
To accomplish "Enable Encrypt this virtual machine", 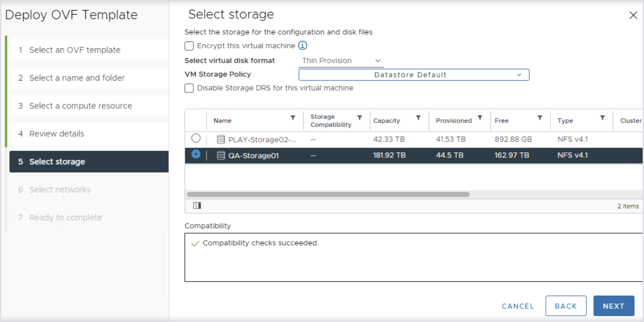I will pyautogui.click(x=189, y=46).
